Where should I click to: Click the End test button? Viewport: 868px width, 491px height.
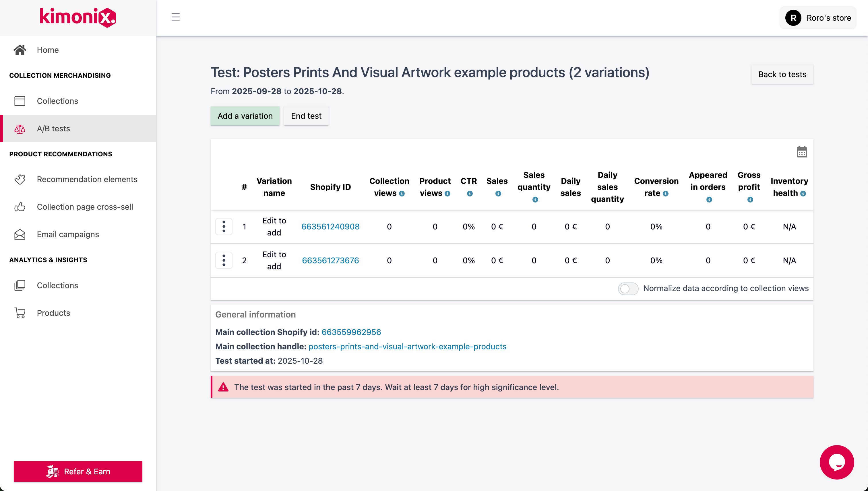pyautogui.click(x=306, y=116)
